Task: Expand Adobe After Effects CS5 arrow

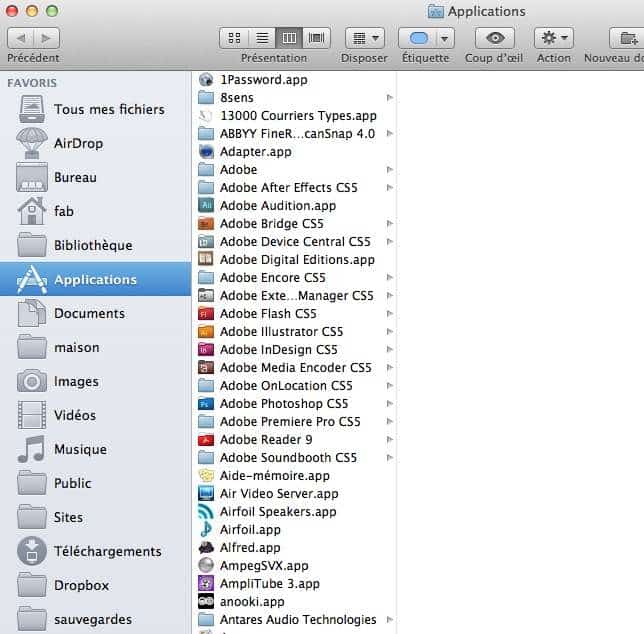Action: point(389,188)
